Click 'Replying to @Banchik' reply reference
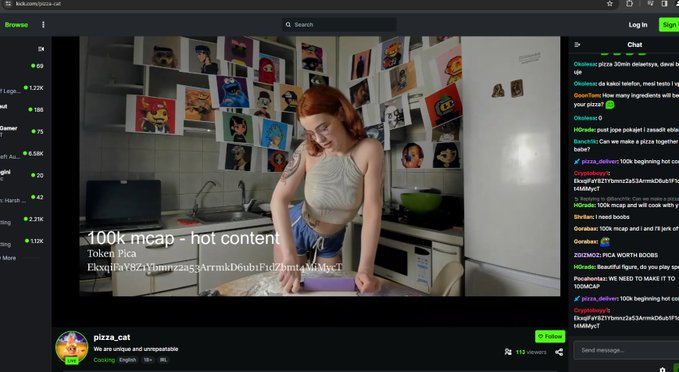 [x=626, y=199]
